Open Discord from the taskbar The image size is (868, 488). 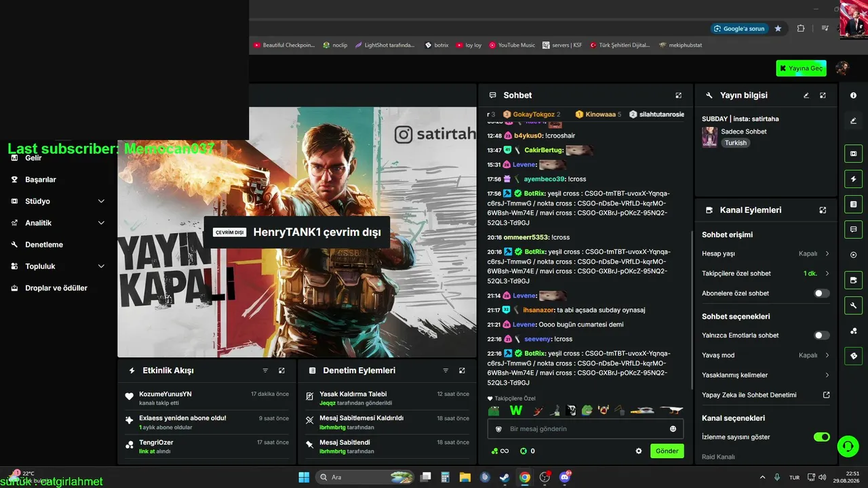pyautogui.click(x=564, y=477)
